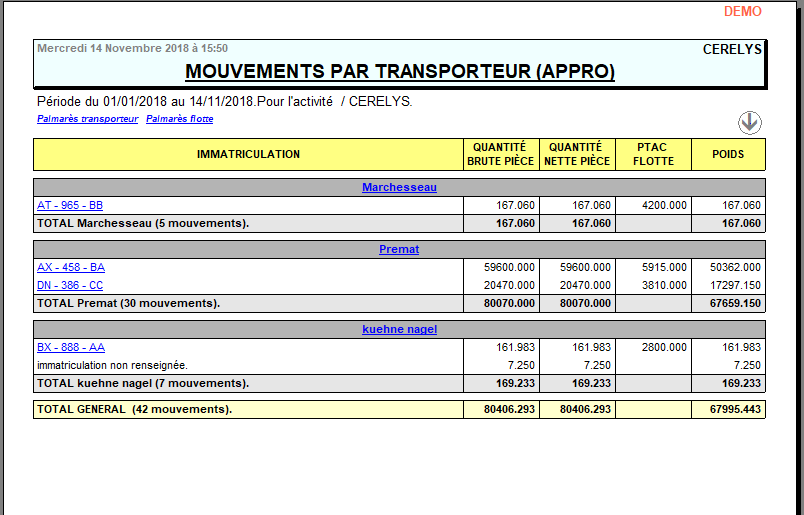Click the round down arrow icon
Screen dimensions: 804x515
point(750,122)
